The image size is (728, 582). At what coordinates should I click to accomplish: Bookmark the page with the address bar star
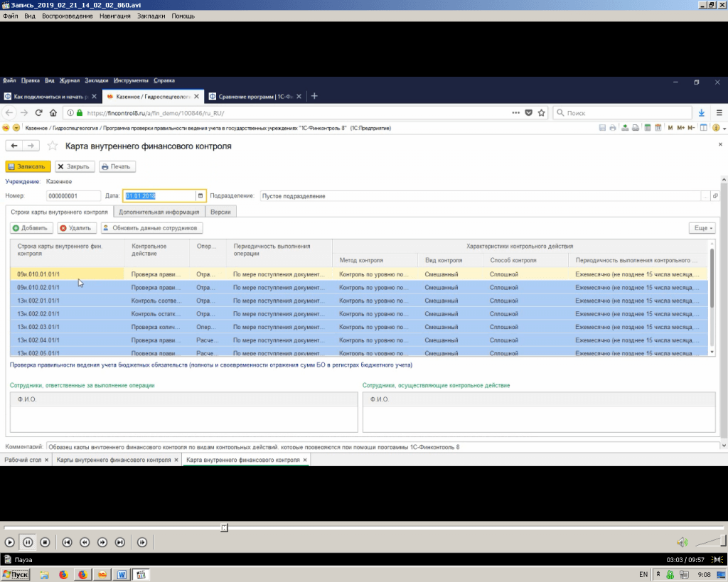[x=542, y=113]
